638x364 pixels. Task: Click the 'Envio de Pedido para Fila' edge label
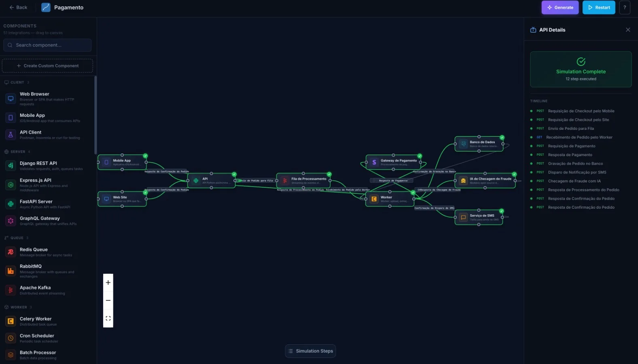coord(256,181)
